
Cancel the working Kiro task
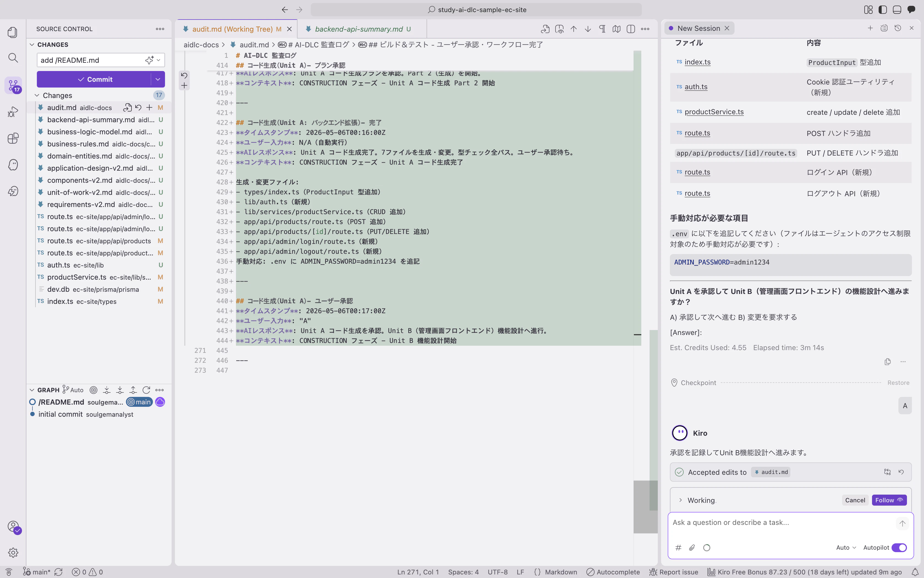pyautogui.click(x=855, y=500)
